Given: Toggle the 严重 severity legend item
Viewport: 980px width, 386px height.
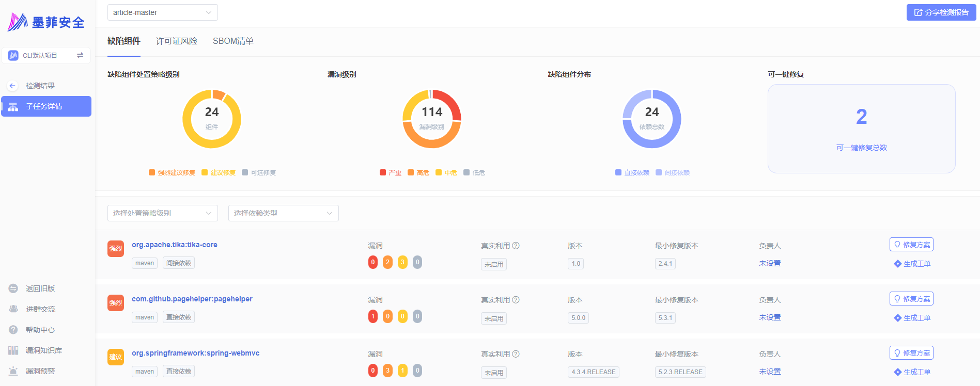Looking at the screenshot, I should (x=391, y=172).
